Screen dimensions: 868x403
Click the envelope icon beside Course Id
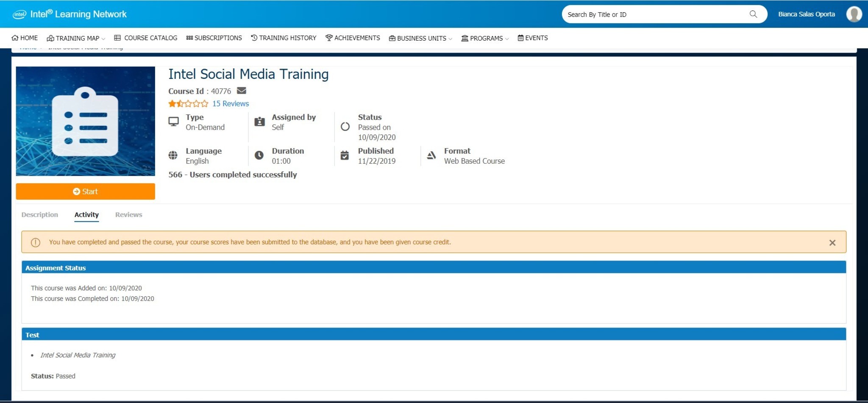point(241,91)
